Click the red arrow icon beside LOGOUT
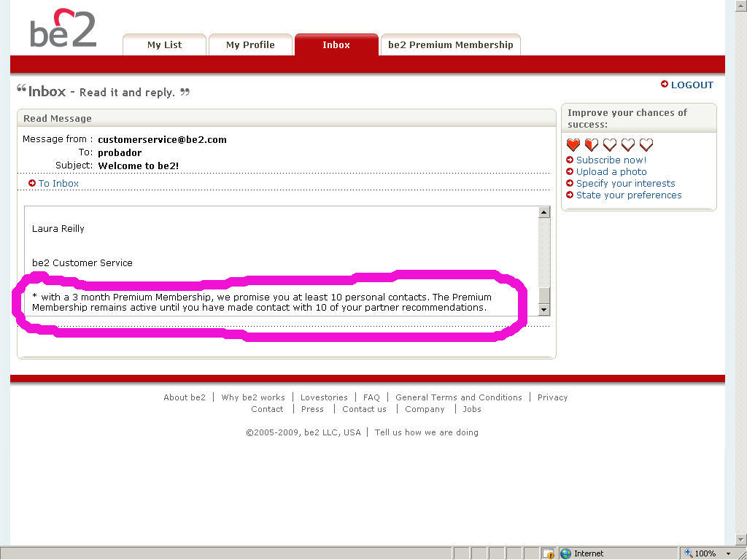This screenshot has height=560, width=747. coord(664,85)
